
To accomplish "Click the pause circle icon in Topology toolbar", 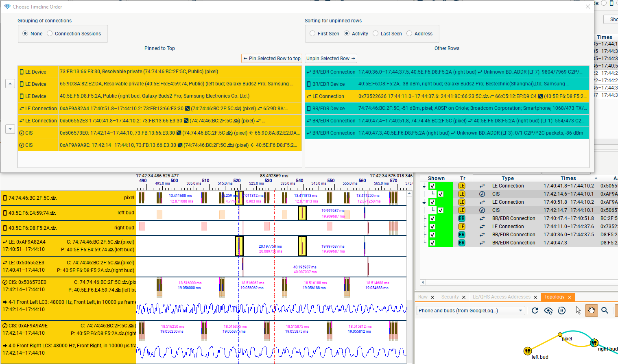I will [x=561, y=311].
